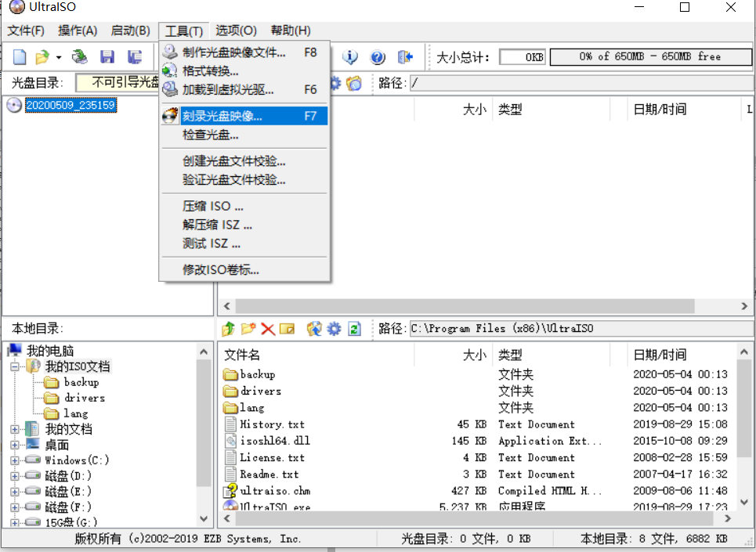Open the 启动(B) menu

pyautogui.click(x=130, y=31)
